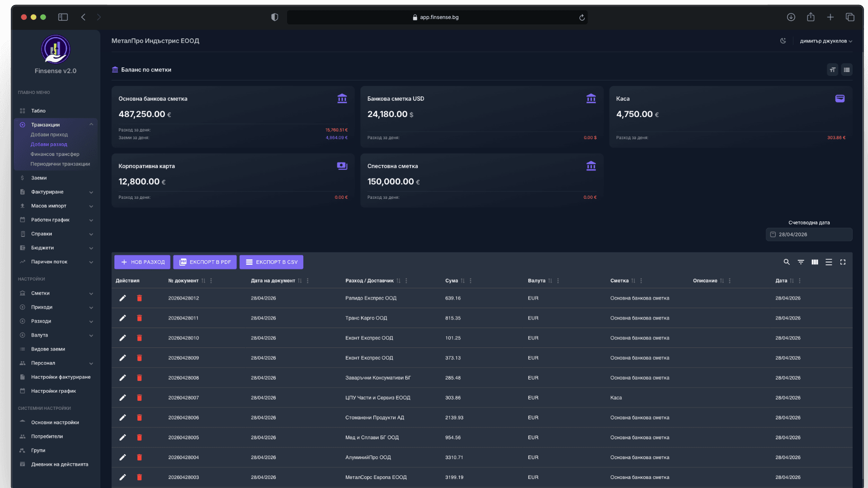
Task: Sort by Описание column
Action: click(722, 281)
